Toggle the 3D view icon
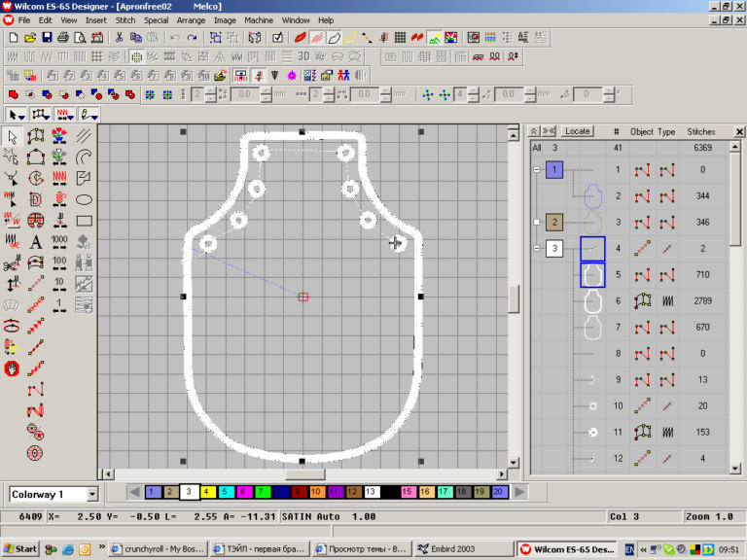 tap(303, 56)
